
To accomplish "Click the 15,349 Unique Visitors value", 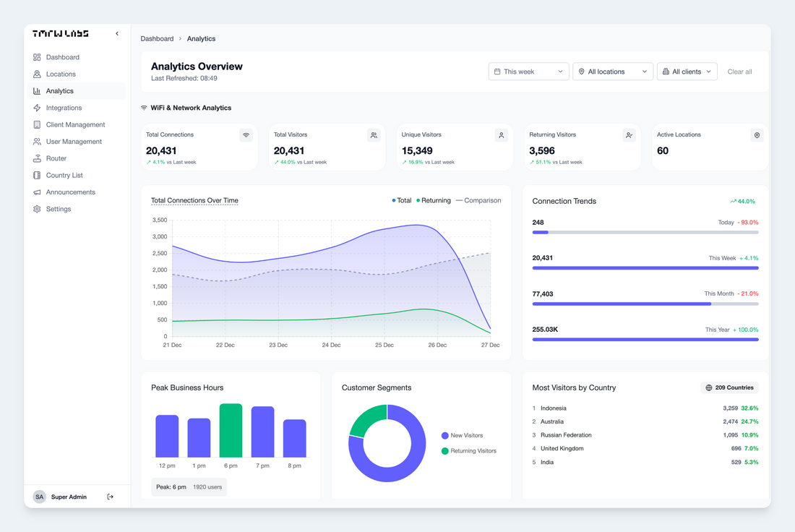I will (417, 150).
